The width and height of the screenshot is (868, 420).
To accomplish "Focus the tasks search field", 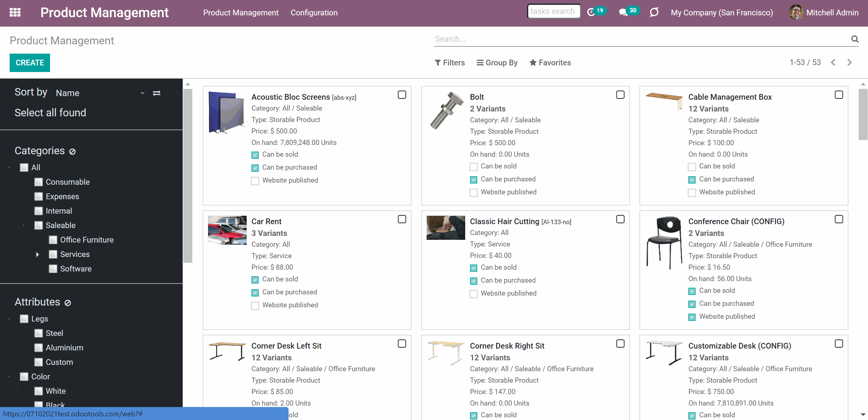I will [554, 11].
